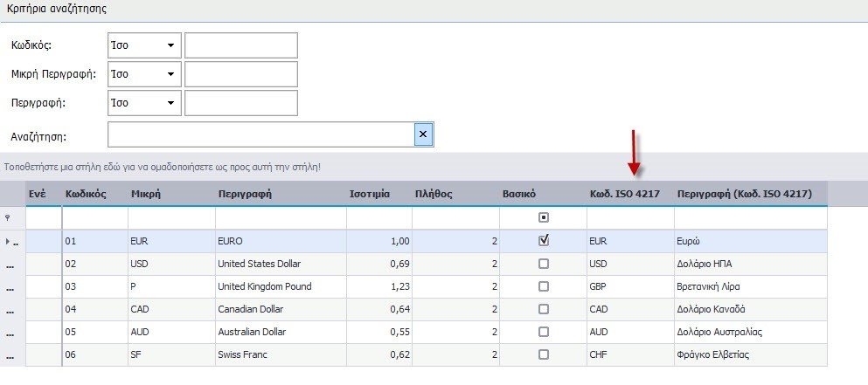Sort by the Ισοτιμία column header
868x385 pixels.
(x=369, y=194)
